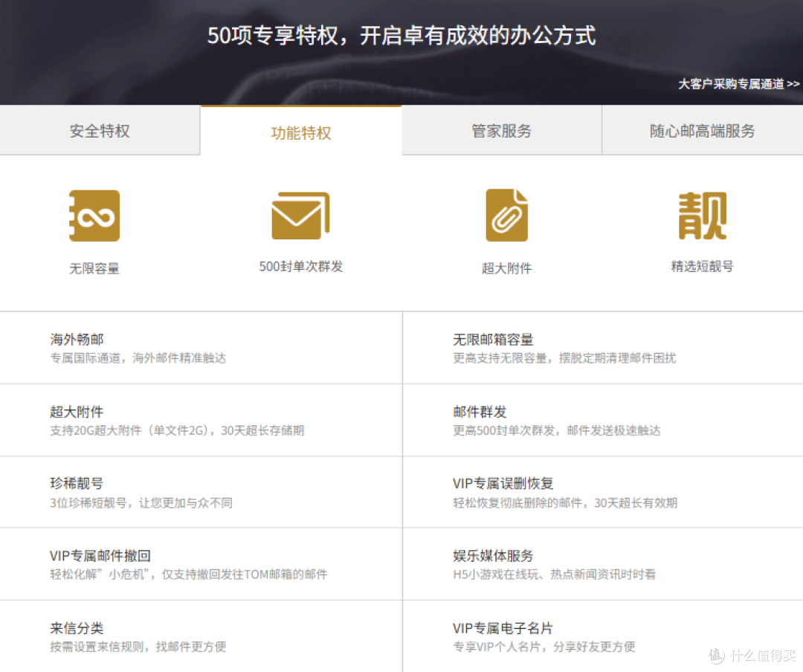Click the 精选短靓号 label
The height and width of the screenshot is (672, 803).
pyautogui.click(x=702, y=266)
